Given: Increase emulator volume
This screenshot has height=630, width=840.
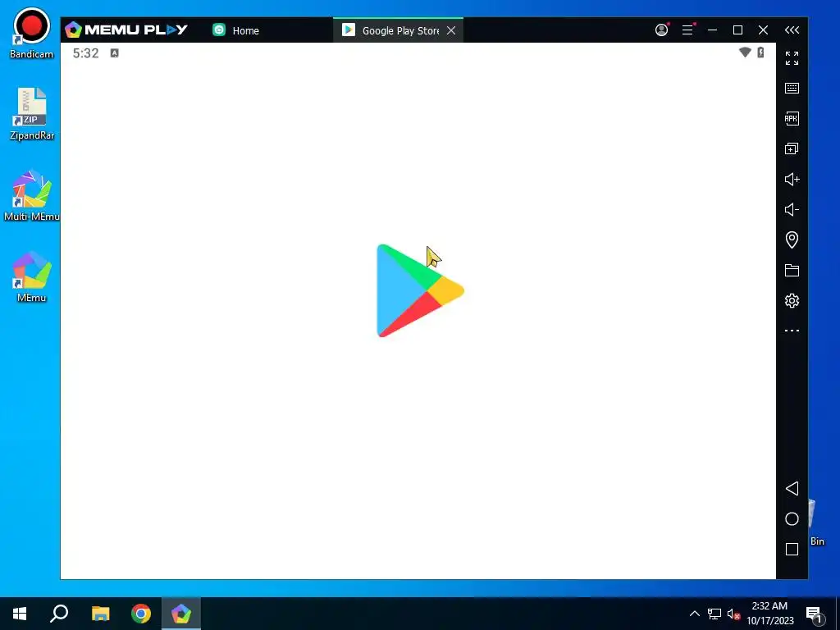Looking at the screenshot, I should (792, 180).
